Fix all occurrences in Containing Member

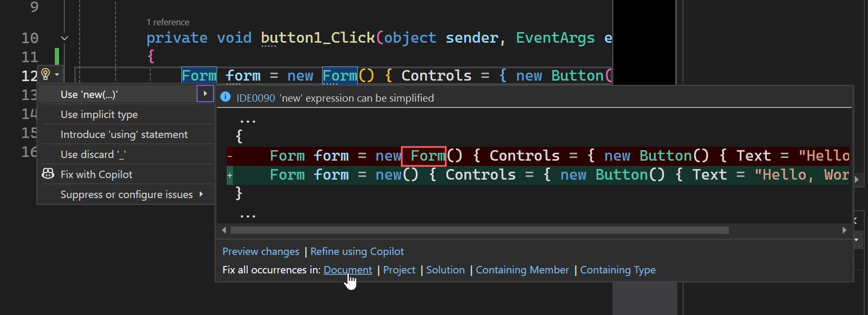[x=522, y=270]
